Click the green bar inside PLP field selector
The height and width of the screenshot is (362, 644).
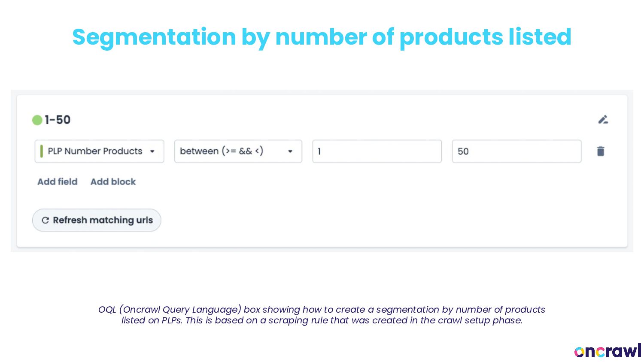coord(42,151)
